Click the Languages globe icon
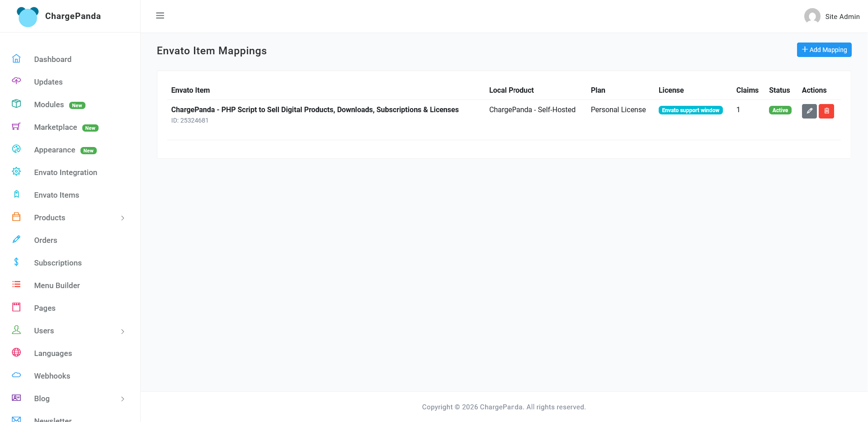The height and width of the screenshot is (422, 868). (16, 352)
